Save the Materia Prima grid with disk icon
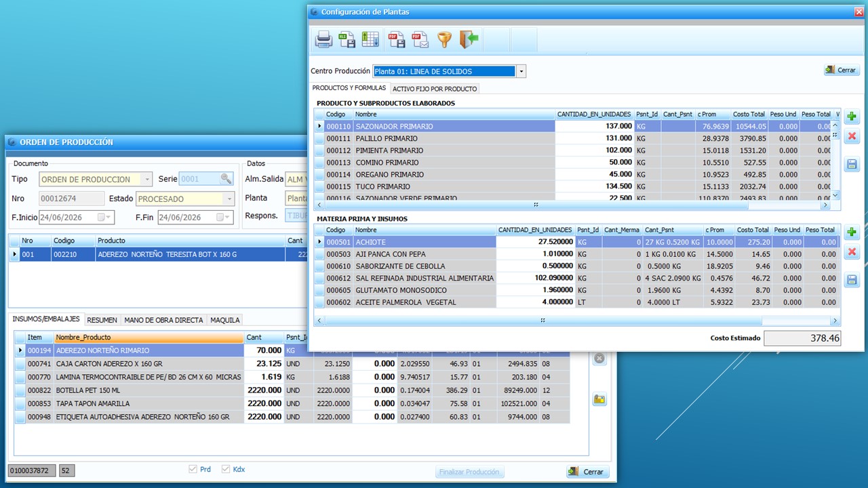Screen dimensions: 868x488 coord(852,280)
